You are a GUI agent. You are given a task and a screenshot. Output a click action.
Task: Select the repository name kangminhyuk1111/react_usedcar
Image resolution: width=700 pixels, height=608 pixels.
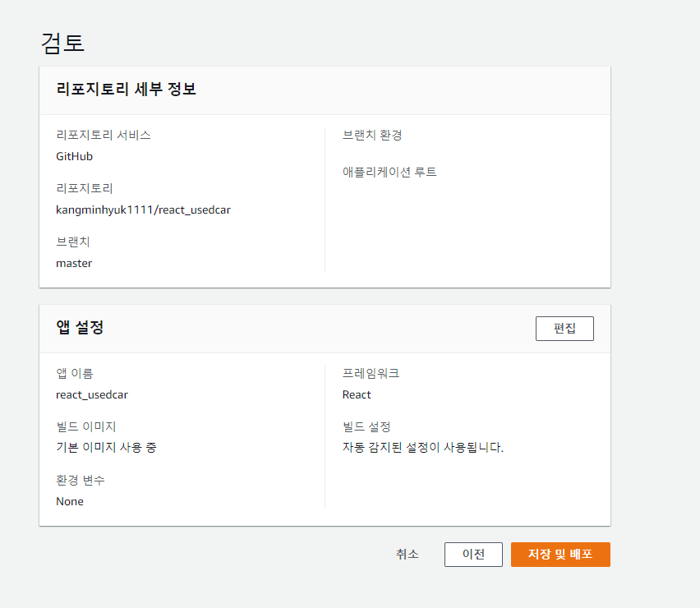point(143,210)
